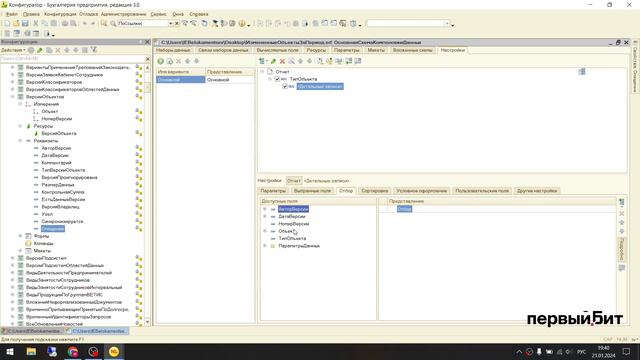Click the green Add settings variant icon
Screen dimensions: 640x360
(161, 61)
